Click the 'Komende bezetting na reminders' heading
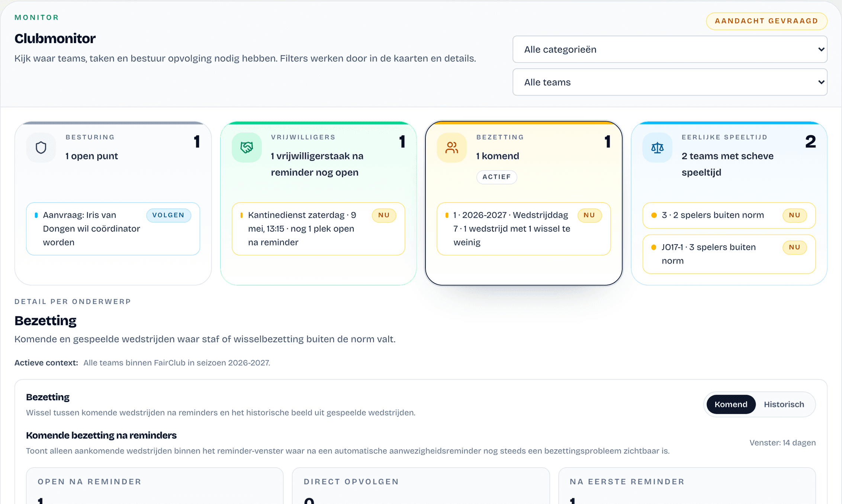Screen dimensions: 842x504 coord(101,435)
